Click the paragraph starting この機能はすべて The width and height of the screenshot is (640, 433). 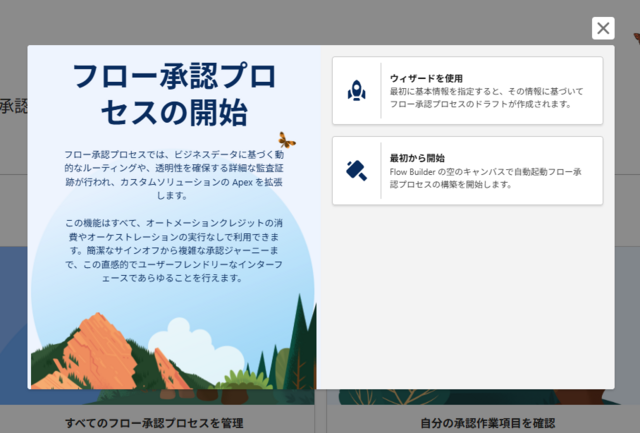click(x=174, y=251)
